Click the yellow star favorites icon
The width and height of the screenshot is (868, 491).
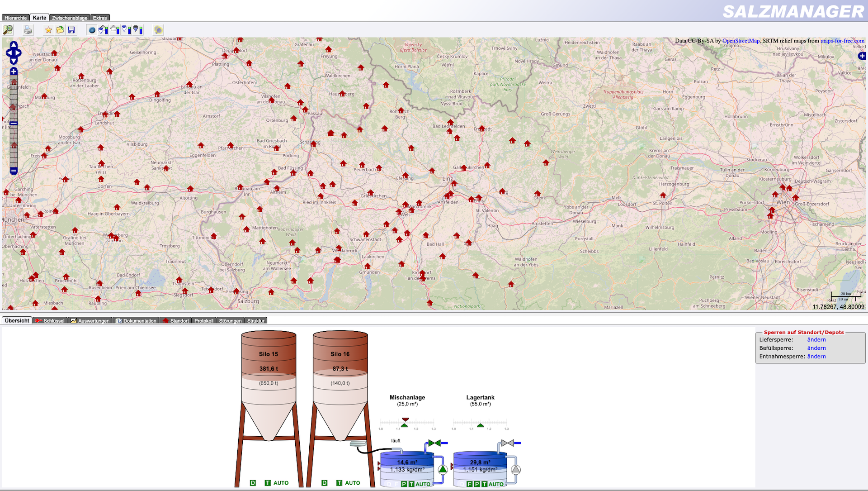(x=48, y=30)
